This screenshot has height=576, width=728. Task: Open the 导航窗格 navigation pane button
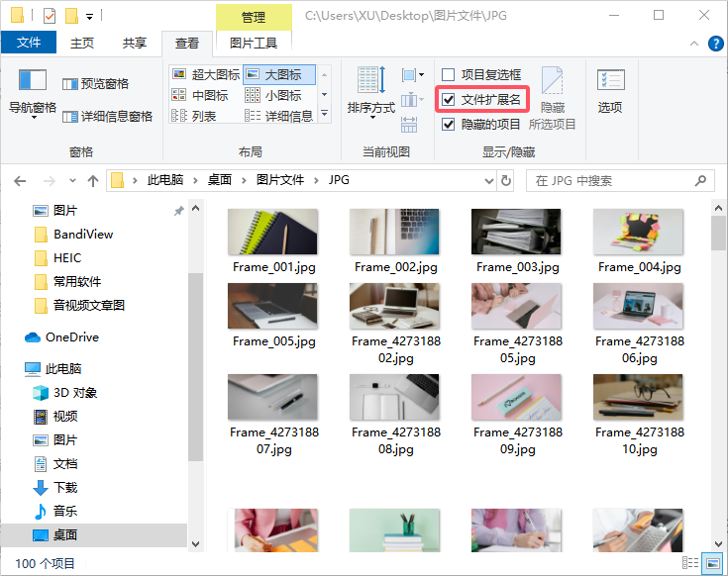coord(33,93)
